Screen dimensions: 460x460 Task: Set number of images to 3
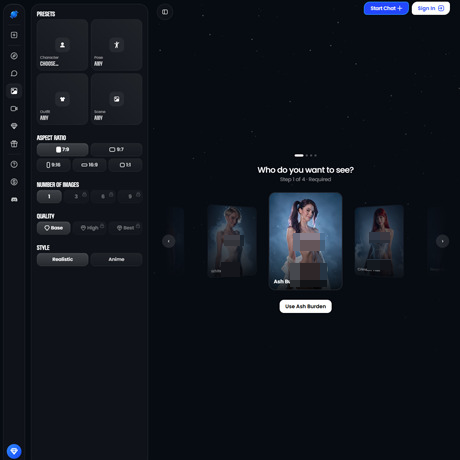click(x=76, y=197)
